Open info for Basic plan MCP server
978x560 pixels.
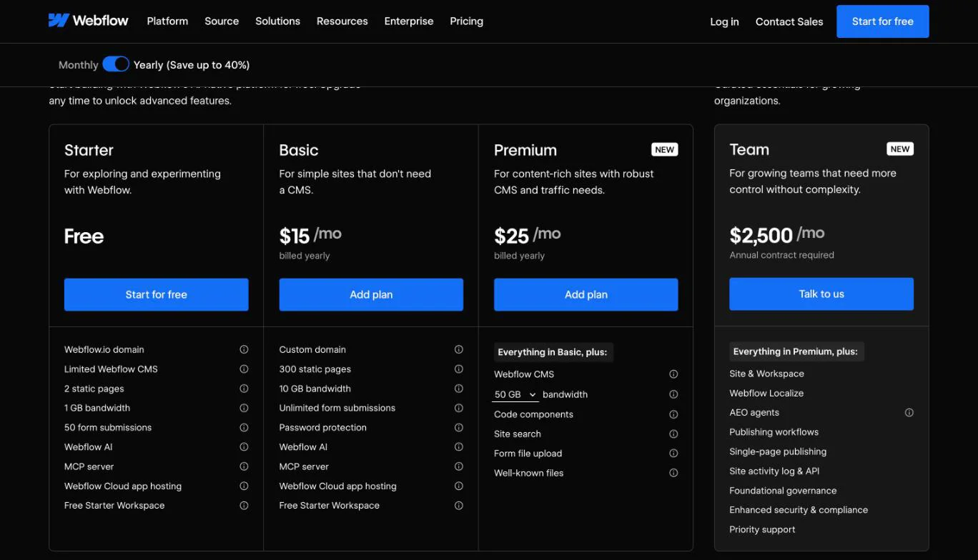(459, 466)
